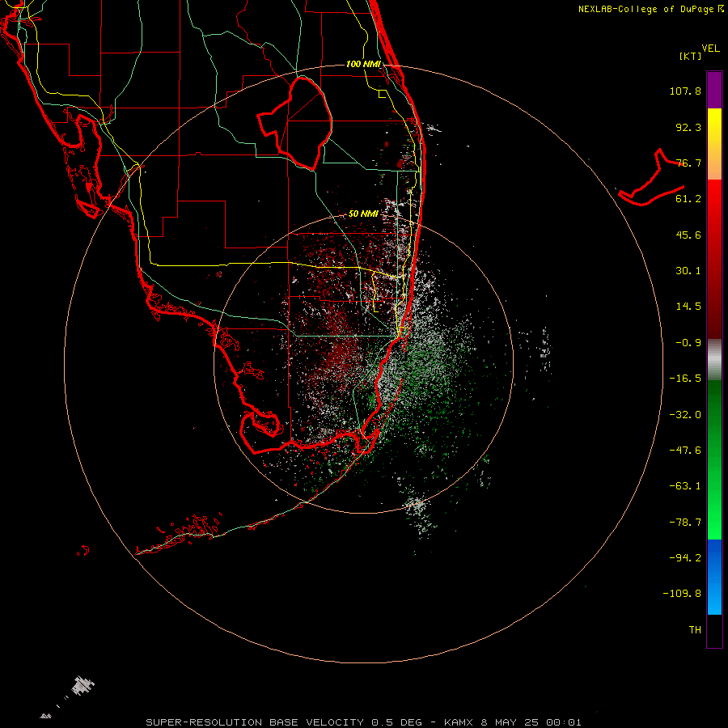This screenshot has width=728, height=728.
Task: Select the 14.5 scale value
Action: [x=688, y=307]
